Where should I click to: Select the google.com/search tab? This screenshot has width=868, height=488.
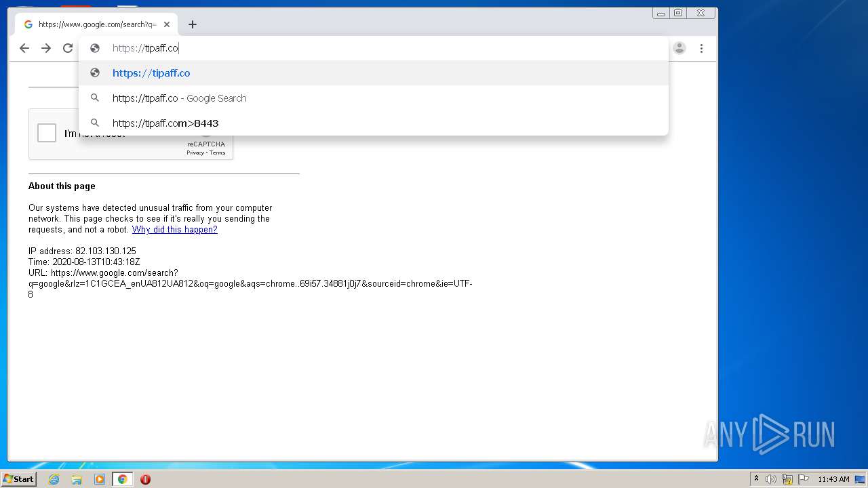click(96, 24)
